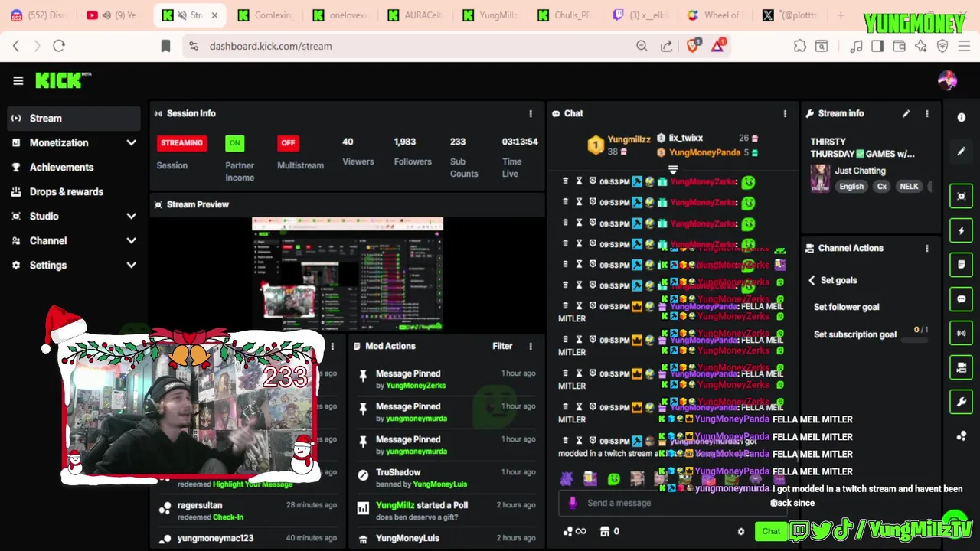980x551 pixels.
Task: Click the Stream Preview thumbnail
Action: (348, 274)
